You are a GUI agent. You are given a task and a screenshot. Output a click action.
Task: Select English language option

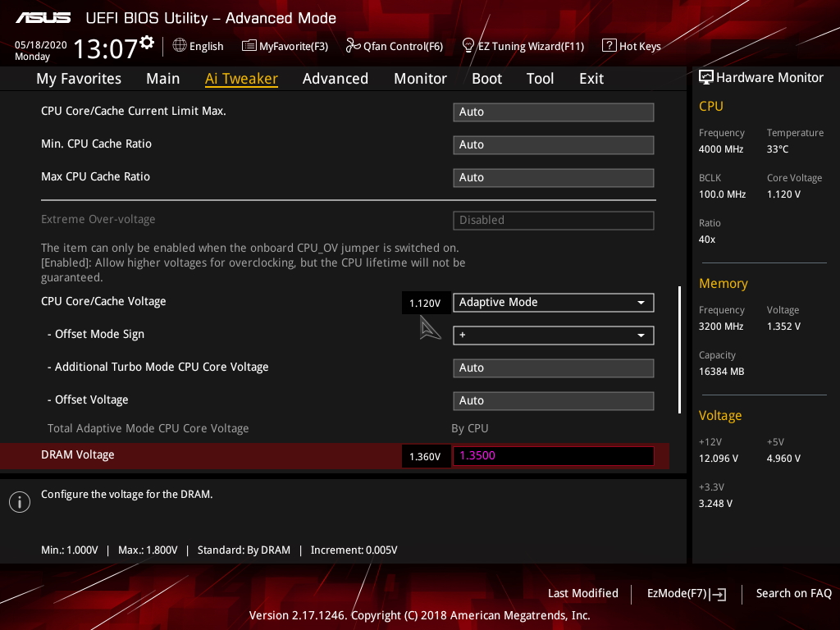point(206,46)
